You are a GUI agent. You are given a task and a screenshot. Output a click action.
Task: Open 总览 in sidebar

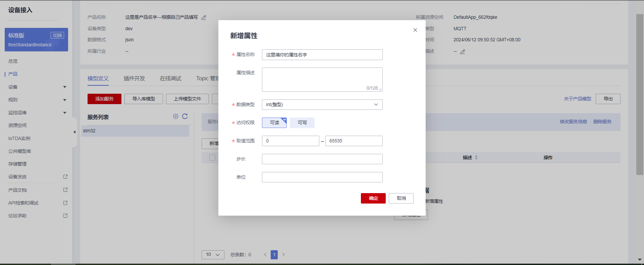pyautogui.click(x=13, y=61)
